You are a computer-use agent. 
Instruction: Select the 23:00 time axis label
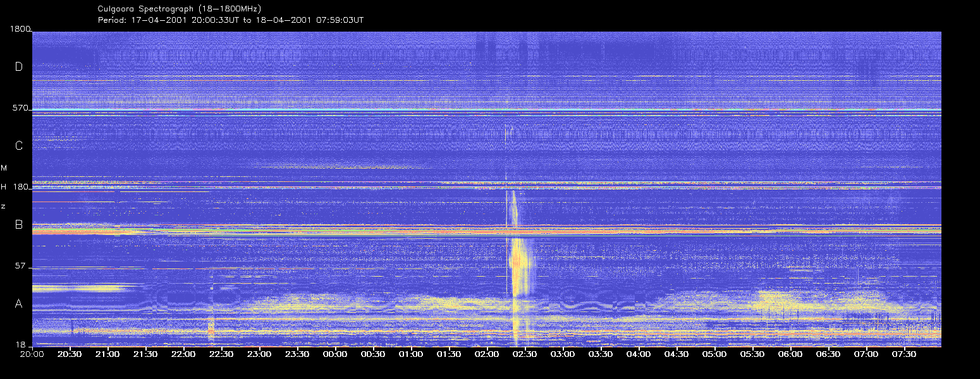click(259, 354)
